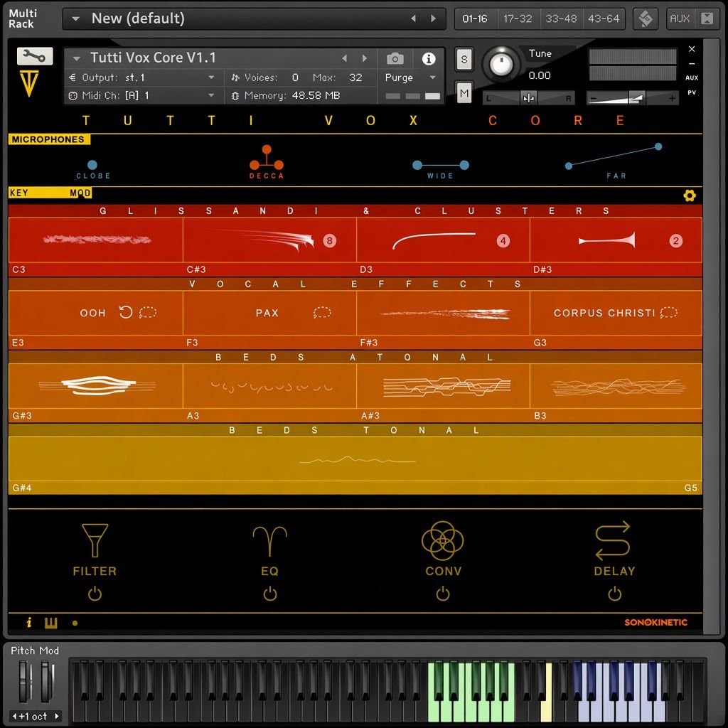This screenshot has height=728, width=728.
Task: Mute the instrument with the M button
Action: tap(464, 93)
